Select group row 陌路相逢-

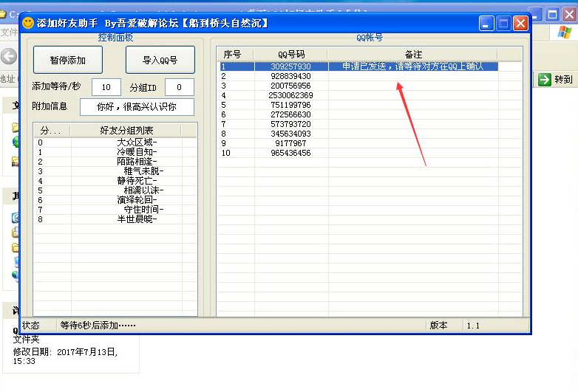coord(115,161)
